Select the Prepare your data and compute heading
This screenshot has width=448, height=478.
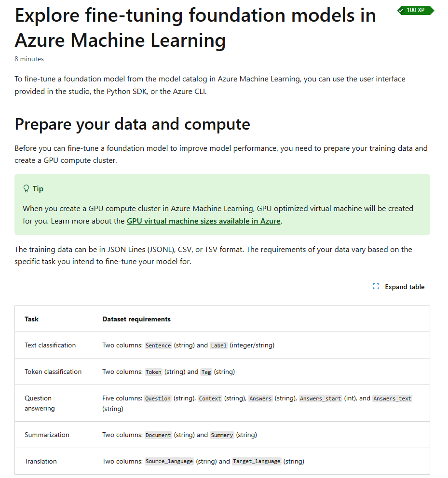[133, 124]
